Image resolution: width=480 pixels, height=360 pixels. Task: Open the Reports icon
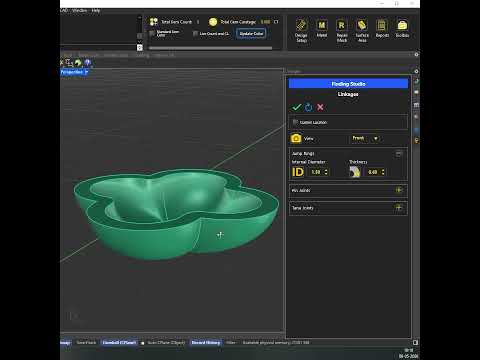point(382,28)
